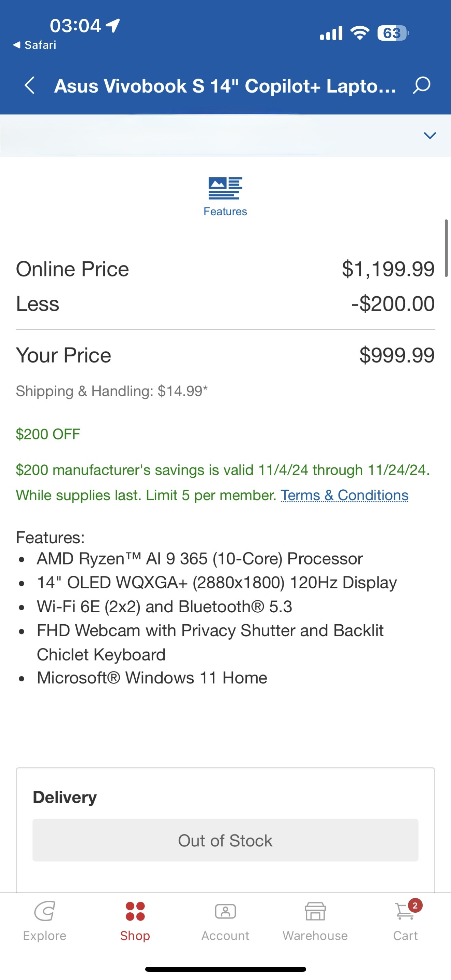Tap the Features image-text icon

point(225,188)
